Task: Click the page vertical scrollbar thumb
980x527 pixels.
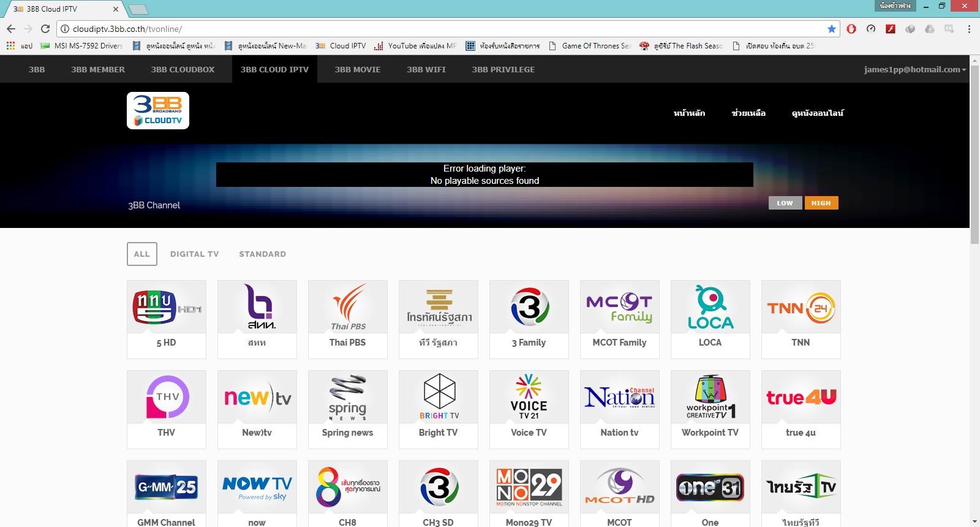Action: click(x=975, y=153)
